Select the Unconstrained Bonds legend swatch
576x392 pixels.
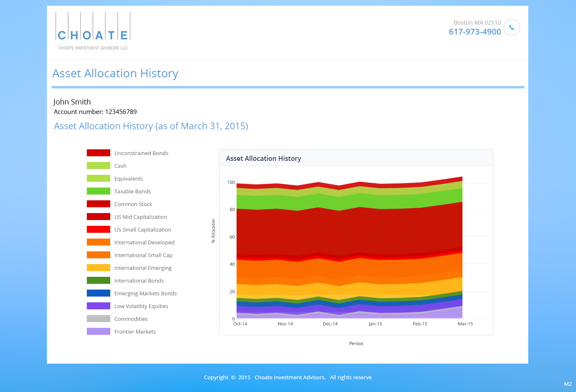pos(98,153)
